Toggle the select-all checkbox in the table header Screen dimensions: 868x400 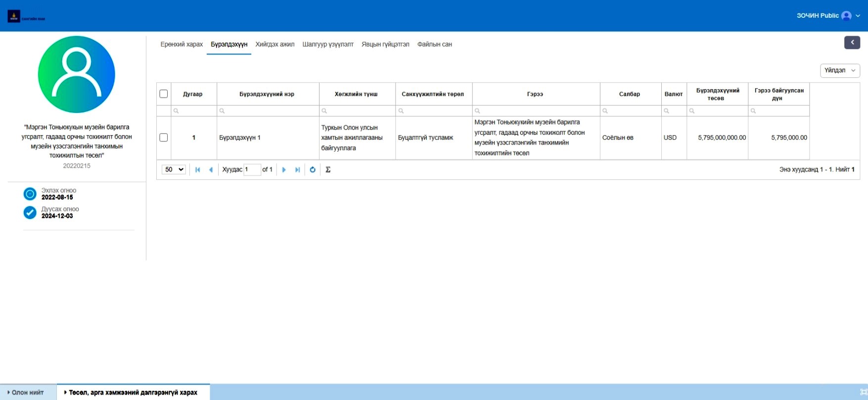(164, 94)
